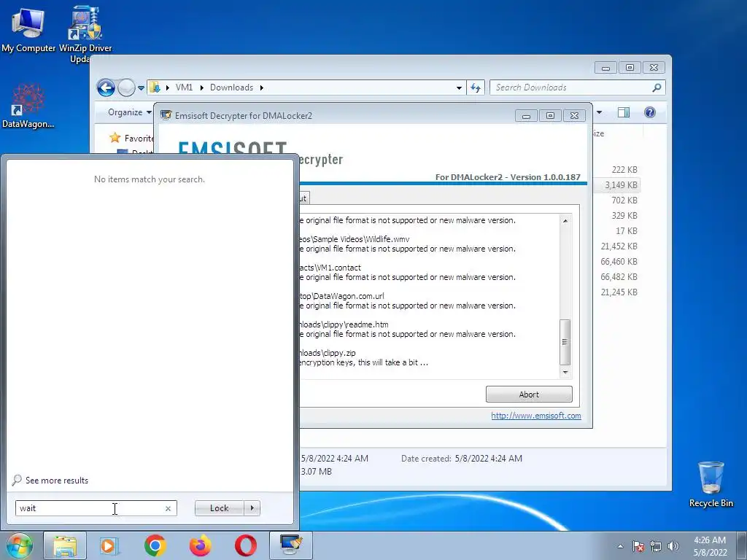747x560 pixels.
Task: Click the search magnifier in Explorer
Action: (657, 87)
